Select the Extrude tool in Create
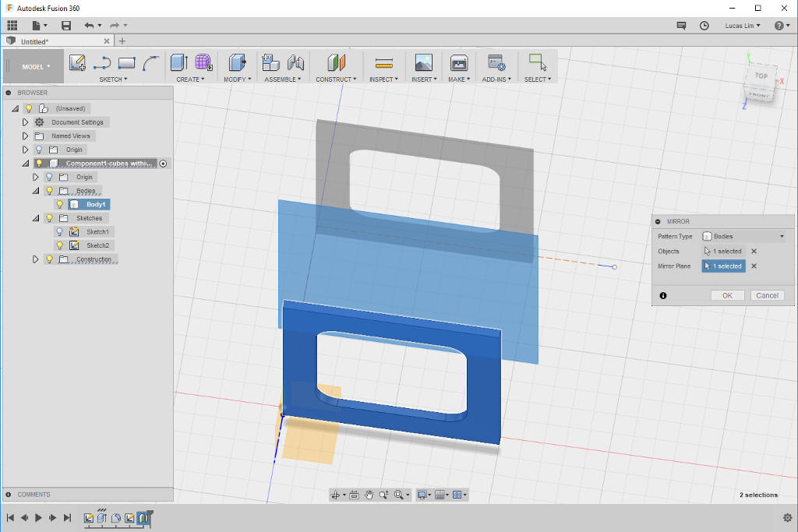 [178, 63]
